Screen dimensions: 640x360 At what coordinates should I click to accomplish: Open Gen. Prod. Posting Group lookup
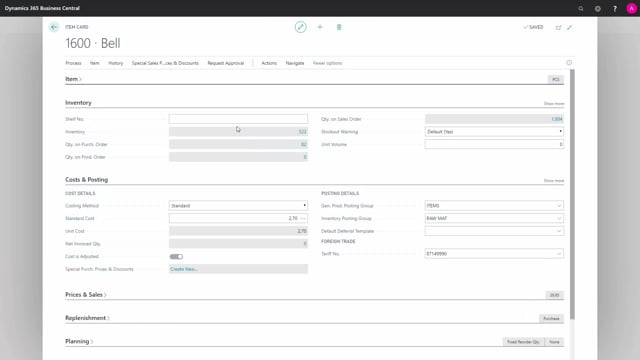point(559,206)
